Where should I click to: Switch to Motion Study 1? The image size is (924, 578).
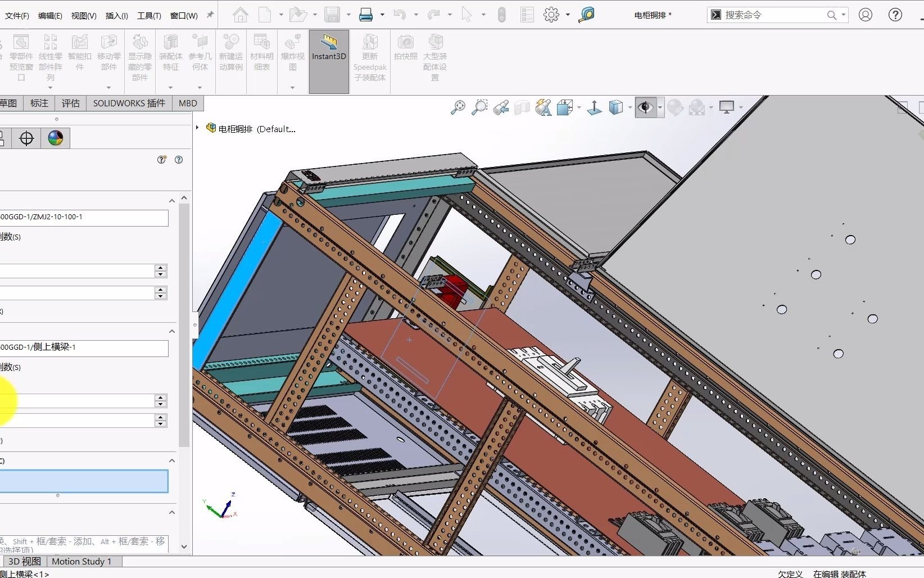coord(82,561)
